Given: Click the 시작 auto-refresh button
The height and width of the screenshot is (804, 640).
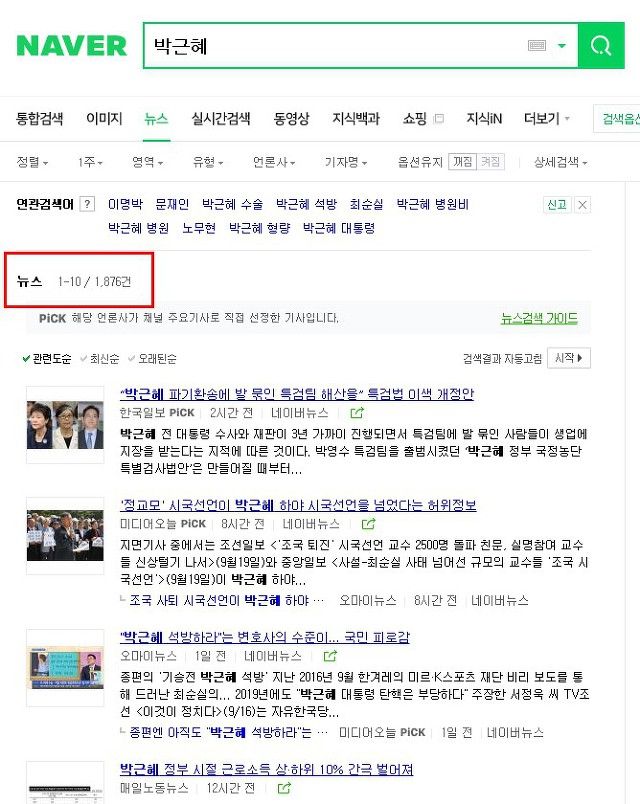Looking at the screenshot, I should click(569, 358).
